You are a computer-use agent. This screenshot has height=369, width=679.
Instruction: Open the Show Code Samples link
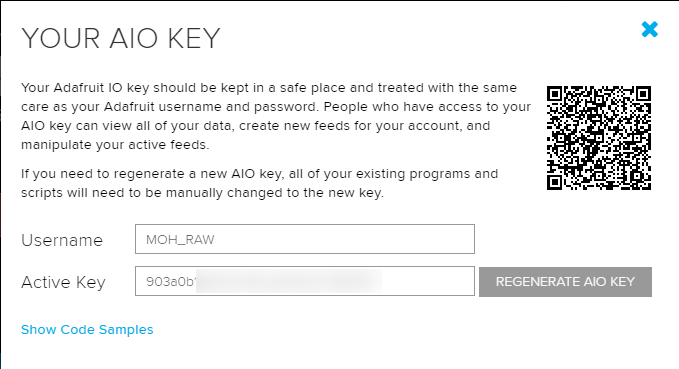tap(87, 330)
